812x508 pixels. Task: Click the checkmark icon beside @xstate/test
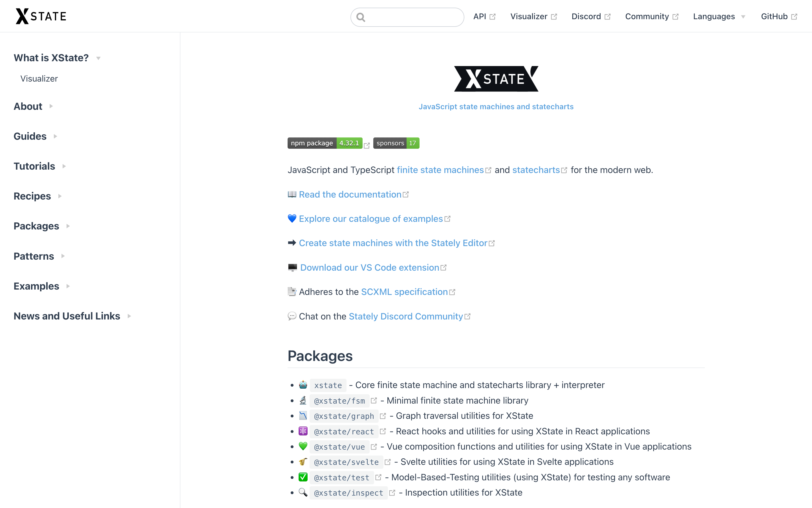pyautogui.click(x=303, y=477)
